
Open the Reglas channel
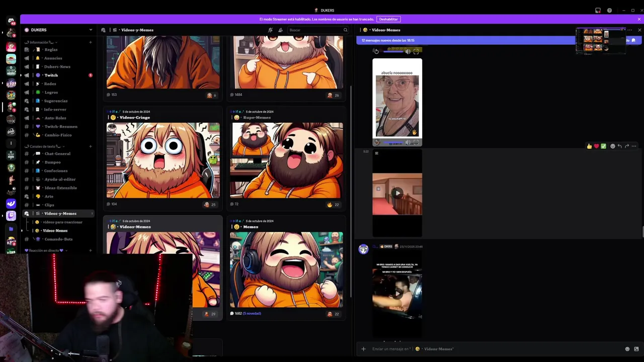58,49
